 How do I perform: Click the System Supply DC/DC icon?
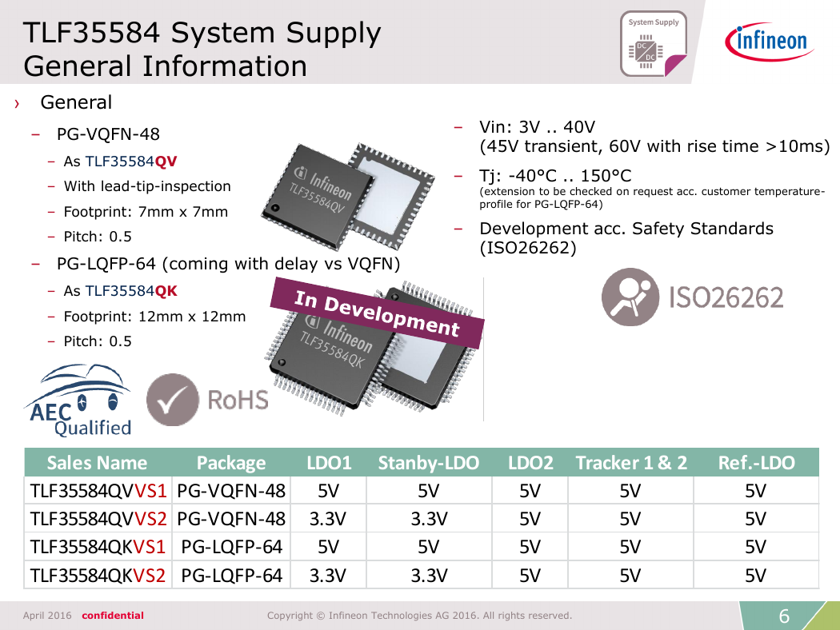coord(654,43)
